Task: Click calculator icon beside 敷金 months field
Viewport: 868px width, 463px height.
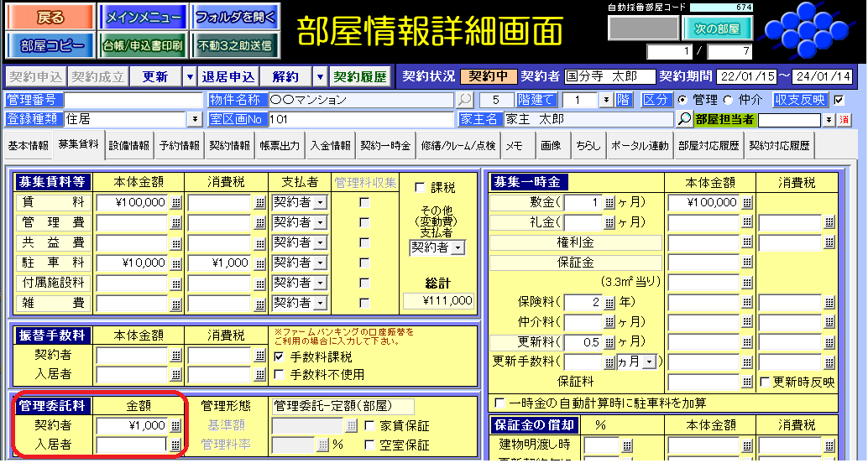Action: click(x=609, y=202)
